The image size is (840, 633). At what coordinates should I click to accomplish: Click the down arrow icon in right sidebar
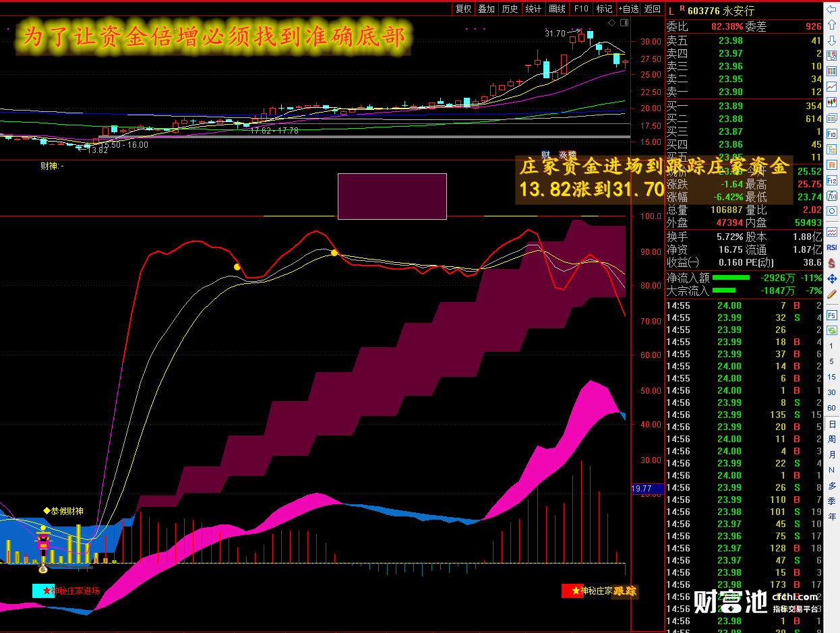tap(832, 41)
